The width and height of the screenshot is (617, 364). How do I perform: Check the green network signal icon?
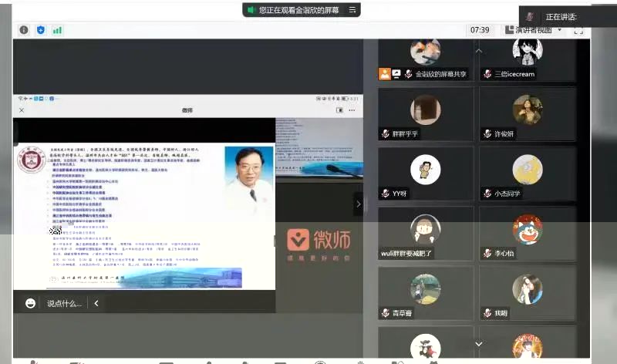(x=57, y=30)
